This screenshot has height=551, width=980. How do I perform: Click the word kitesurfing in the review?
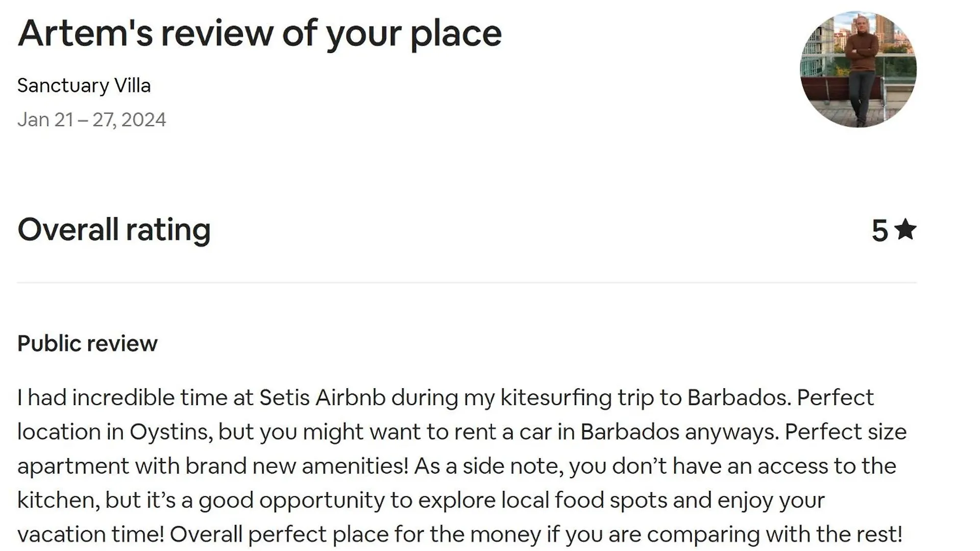click(x=556, y=398)
